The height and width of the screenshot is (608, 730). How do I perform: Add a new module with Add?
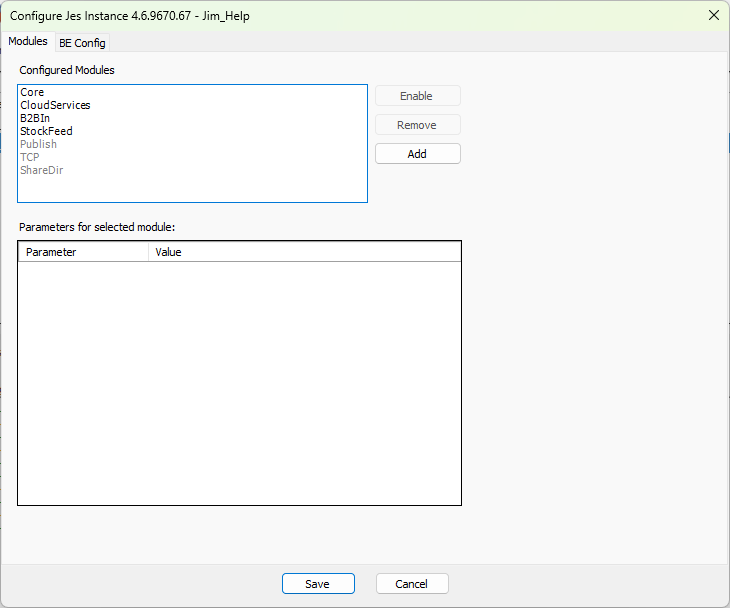tap(417, 154)
